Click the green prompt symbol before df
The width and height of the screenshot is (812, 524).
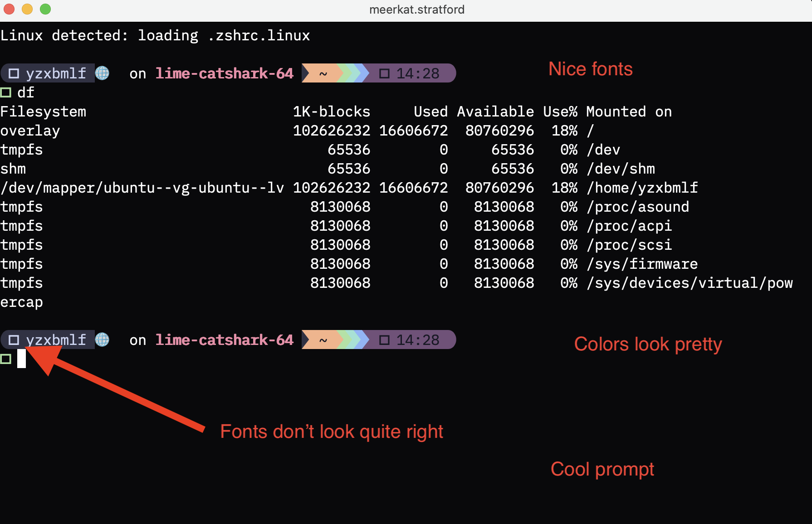click(6, 93)
